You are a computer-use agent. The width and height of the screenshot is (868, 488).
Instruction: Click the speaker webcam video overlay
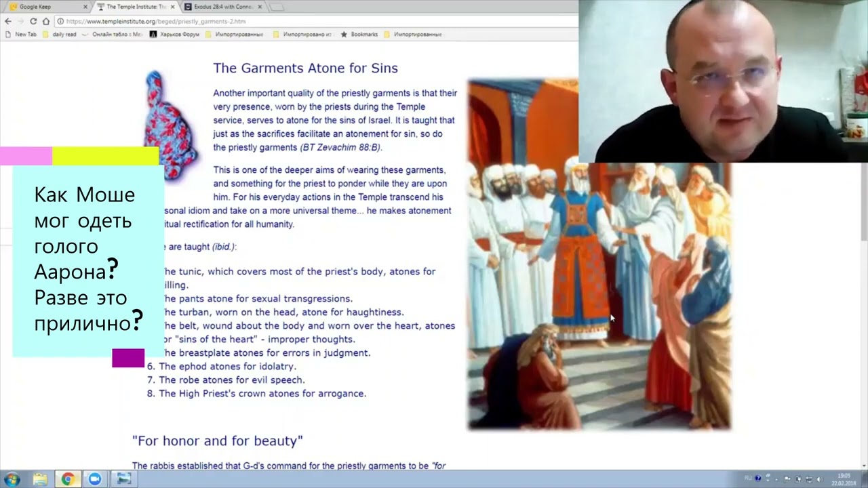point(723,81)
